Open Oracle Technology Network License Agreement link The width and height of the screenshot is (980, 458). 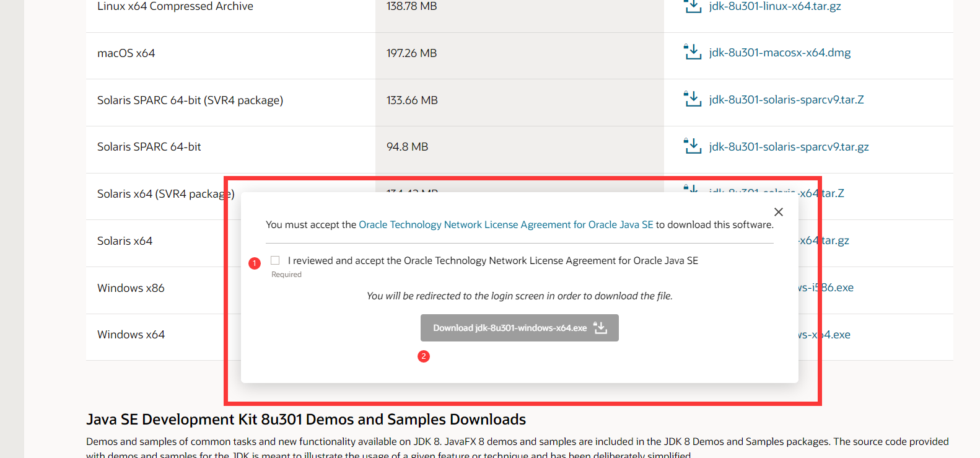[506, 224]
